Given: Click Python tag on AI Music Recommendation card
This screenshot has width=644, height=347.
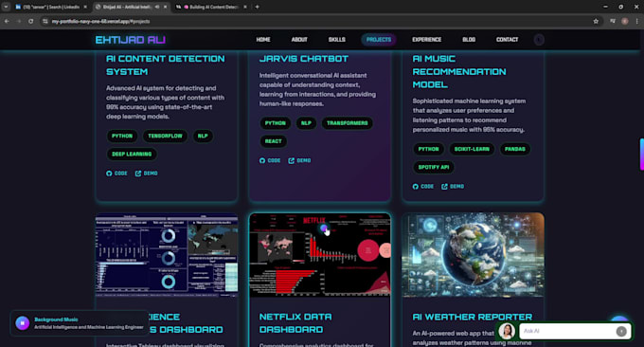Looking at the screenshot, I should [428, 149].
